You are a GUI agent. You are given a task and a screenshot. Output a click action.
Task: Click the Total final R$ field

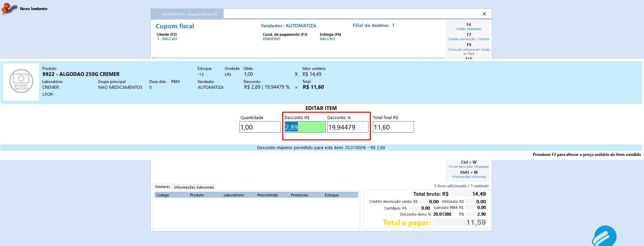(x=393, y=127)
